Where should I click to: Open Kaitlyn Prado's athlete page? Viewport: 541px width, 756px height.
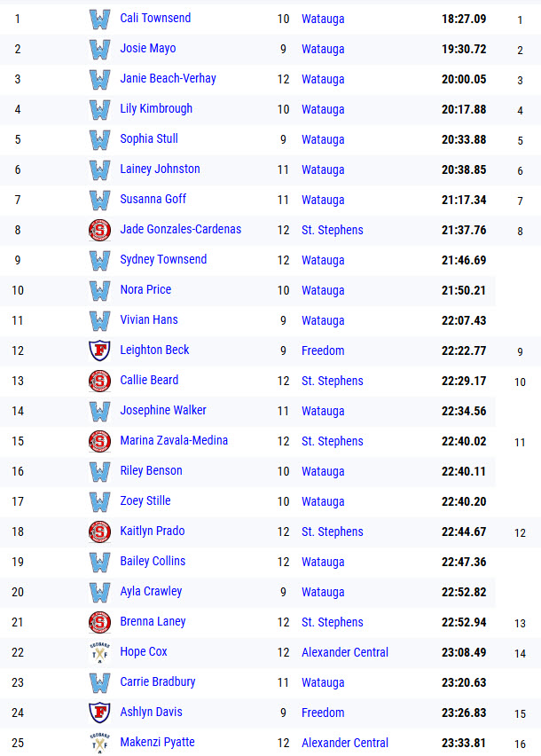153,532
